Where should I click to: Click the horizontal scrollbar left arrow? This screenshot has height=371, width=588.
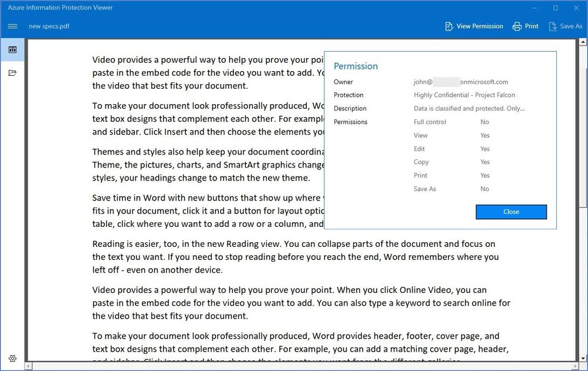[x=28, y=366]
